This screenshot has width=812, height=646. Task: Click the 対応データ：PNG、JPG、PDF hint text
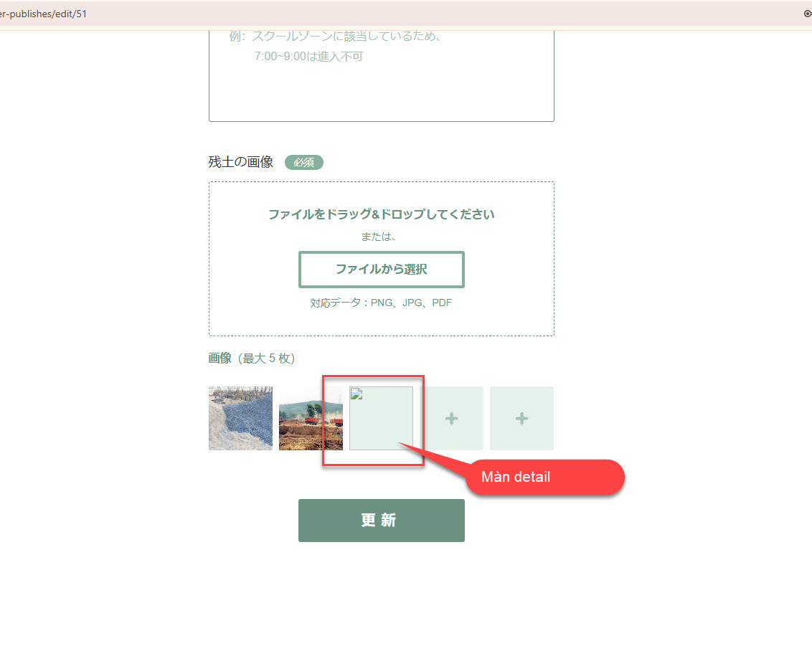click(381, 303)
